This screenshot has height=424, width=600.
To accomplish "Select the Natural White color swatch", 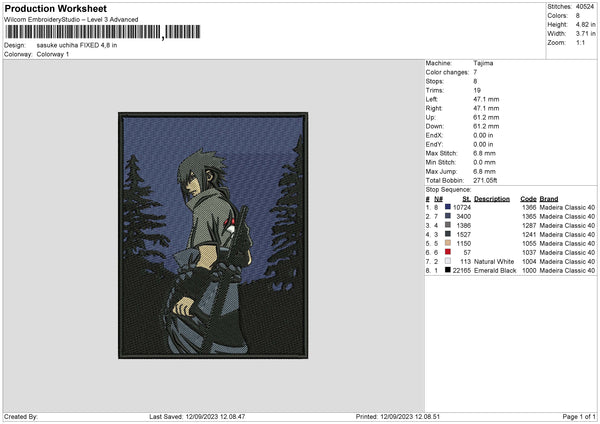I will tap(448, 261).
